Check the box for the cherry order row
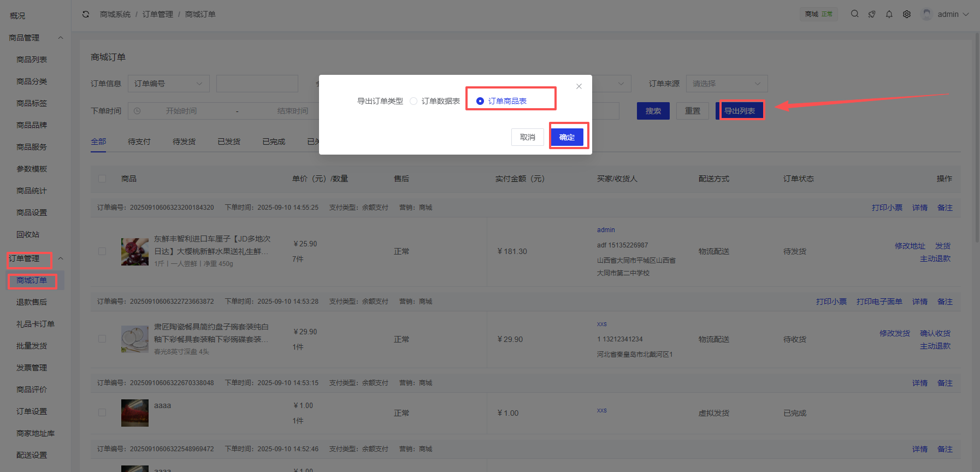The image size is (980, 472). [x=102, y=251]
